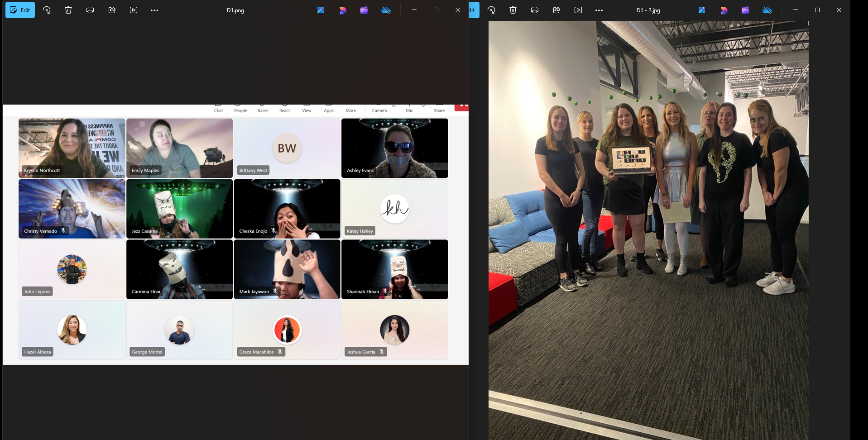Click muted mic icon beside Mark Jayawon
The width and height of the screenshot is (868, 440).
[275, 292]
